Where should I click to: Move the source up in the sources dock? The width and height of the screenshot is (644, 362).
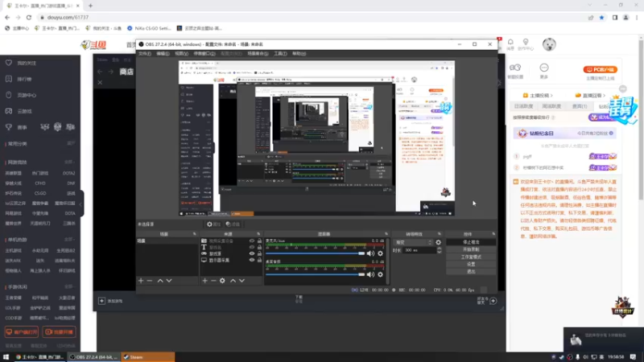tap(233, 281)
